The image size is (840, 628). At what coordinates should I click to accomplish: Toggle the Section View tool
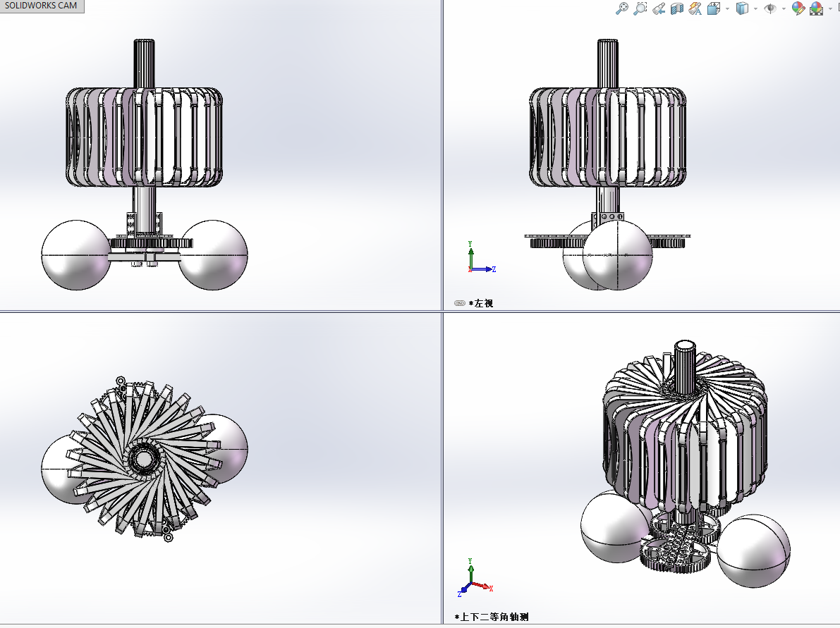point(677,8)
